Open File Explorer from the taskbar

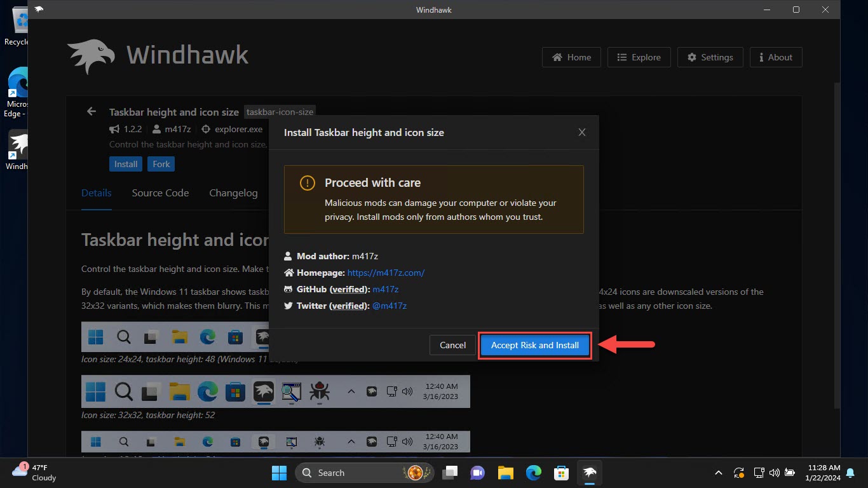point(505,473)
